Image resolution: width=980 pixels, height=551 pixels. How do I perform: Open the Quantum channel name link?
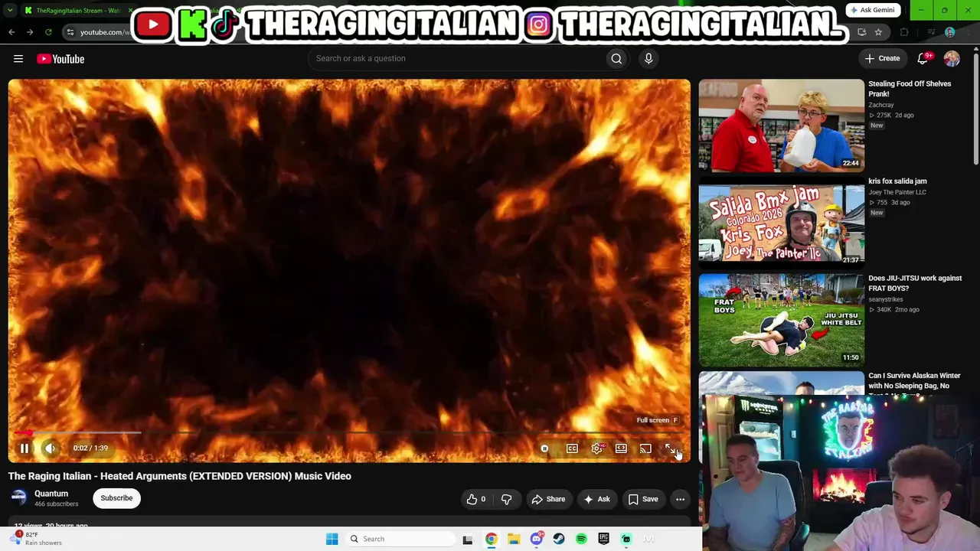(51, 494)
